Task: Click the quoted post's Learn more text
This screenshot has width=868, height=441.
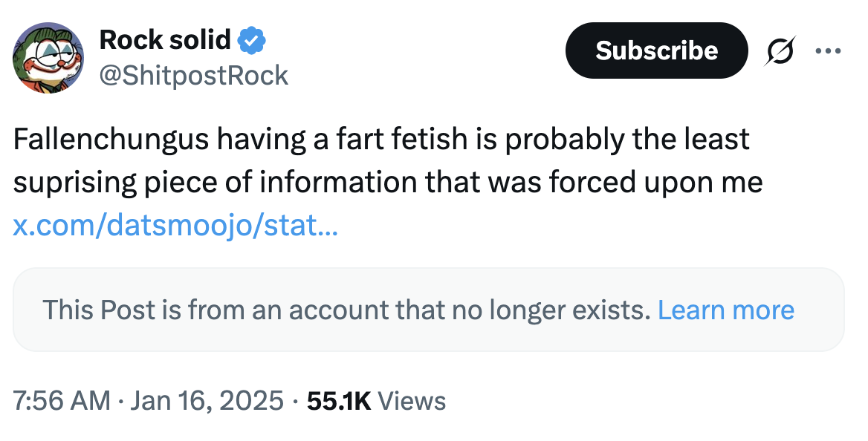Action: (727, 310)
